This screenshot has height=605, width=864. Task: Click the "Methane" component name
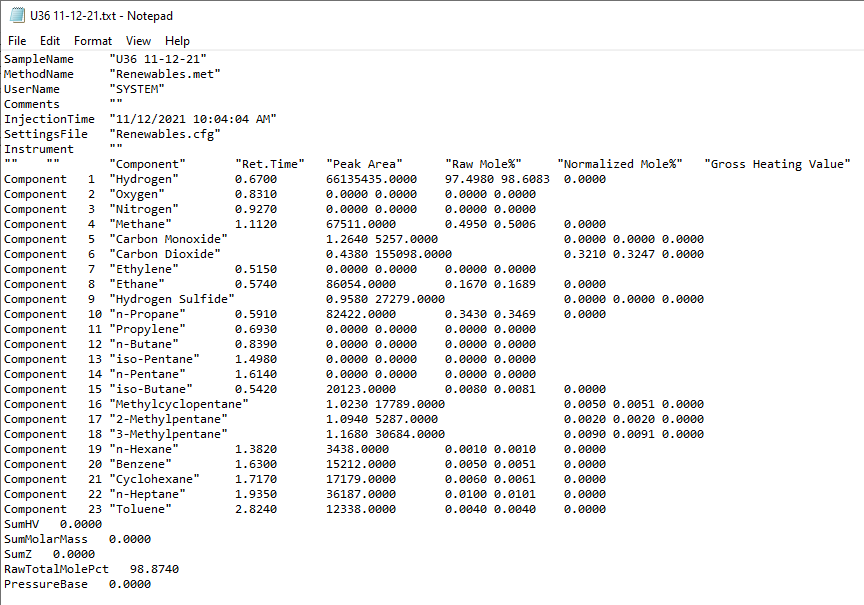[141, 224]
